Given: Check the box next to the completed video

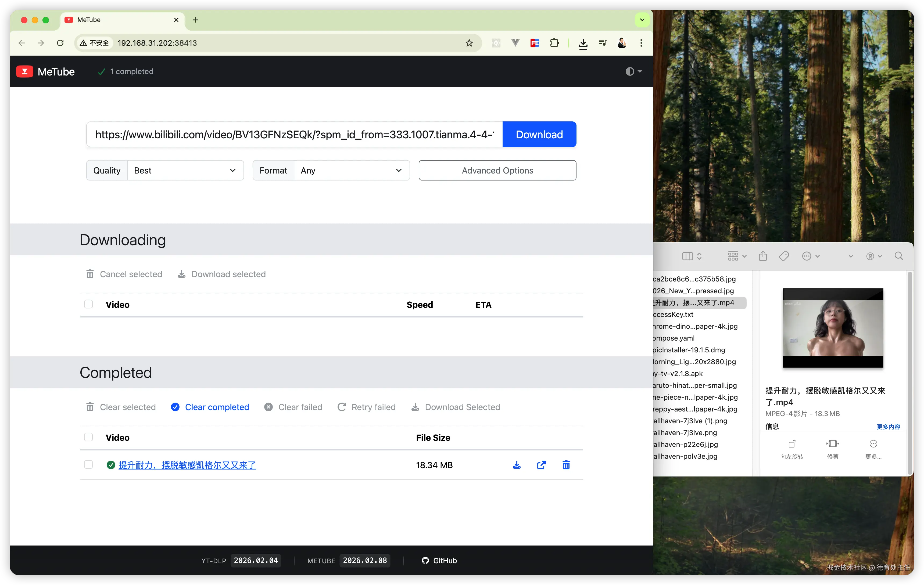Looking at the screenshot, I should coord(89,465).
